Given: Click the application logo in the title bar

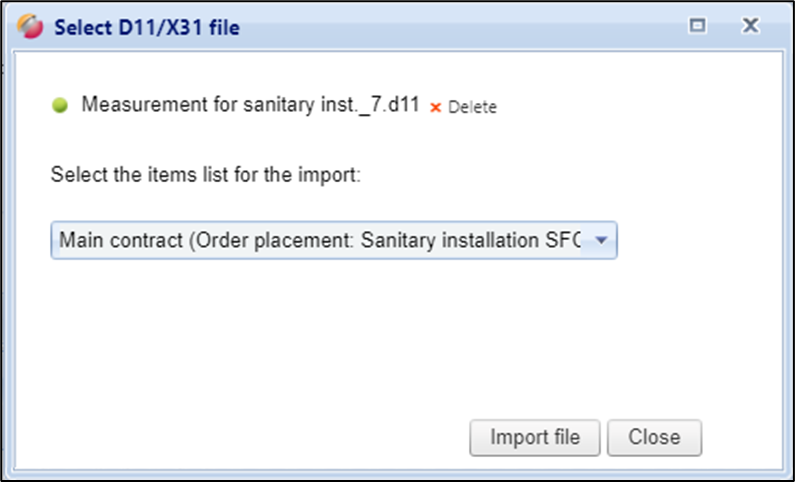Looking at the screenshot, I should click(33, 27).
